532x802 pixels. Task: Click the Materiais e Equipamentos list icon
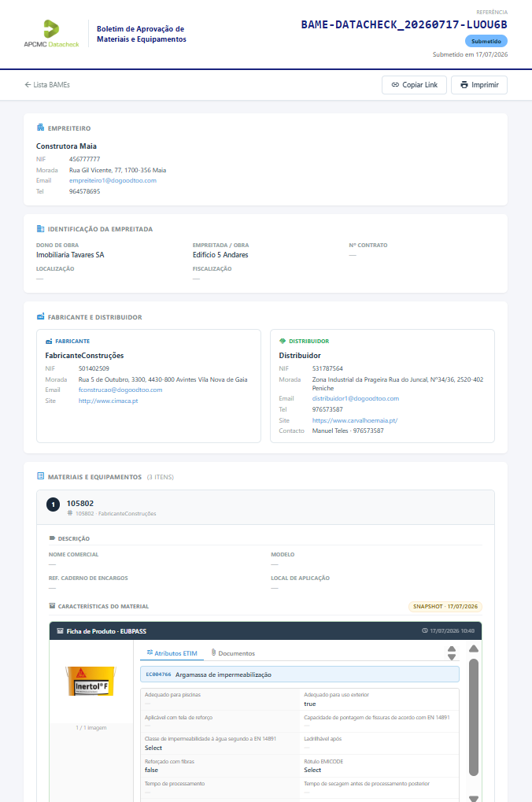[40, 476]
